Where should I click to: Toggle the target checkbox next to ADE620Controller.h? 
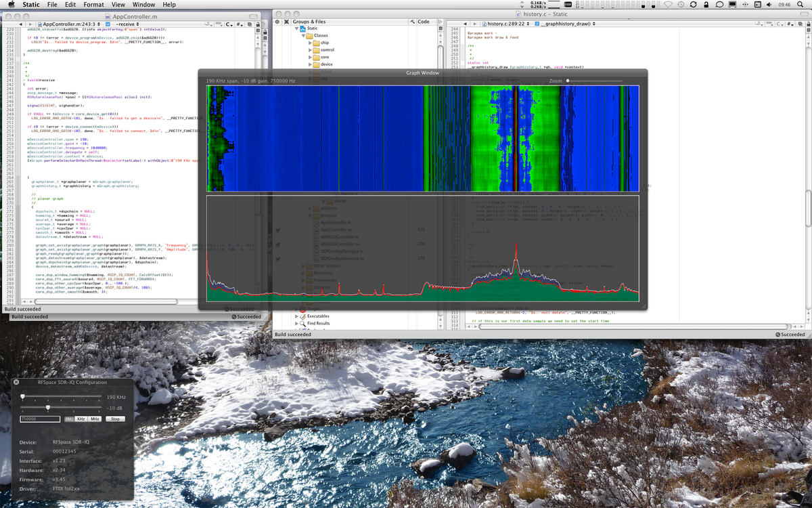(277, 238)
